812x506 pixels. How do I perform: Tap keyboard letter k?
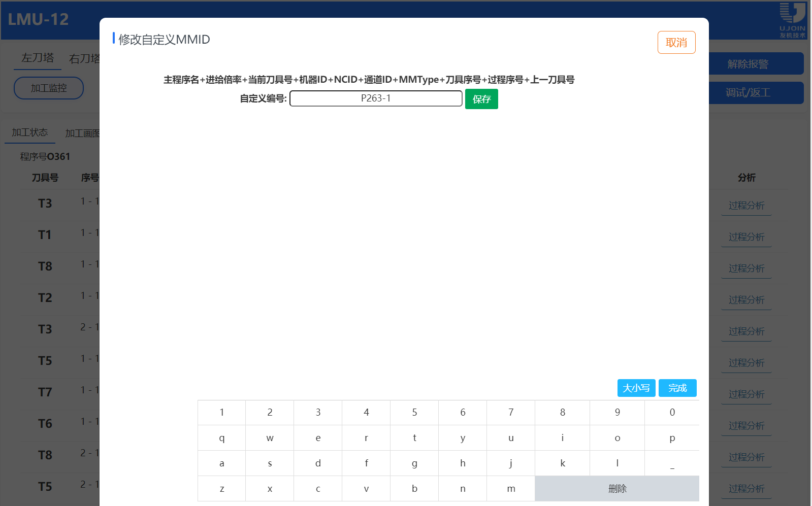[563, 463]
